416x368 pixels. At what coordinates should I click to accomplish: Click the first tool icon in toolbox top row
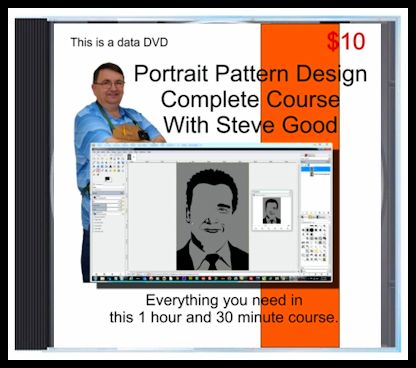(95, 158)
